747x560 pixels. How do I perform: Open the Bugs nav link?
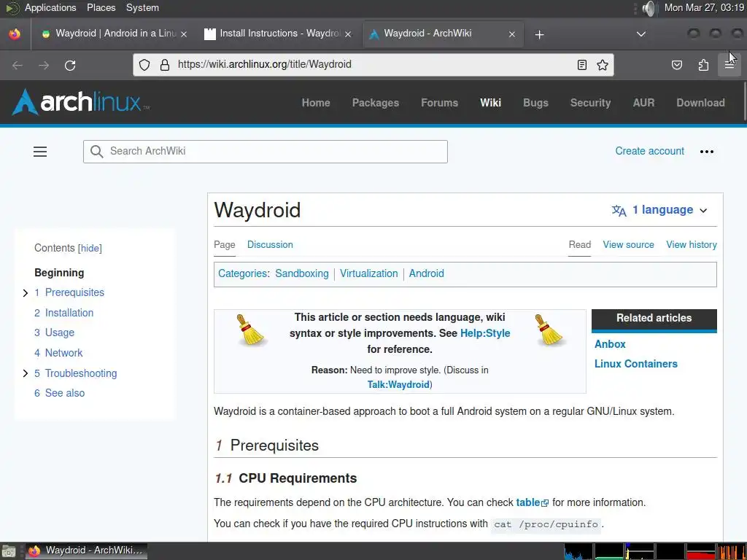(x=535, y=103)
